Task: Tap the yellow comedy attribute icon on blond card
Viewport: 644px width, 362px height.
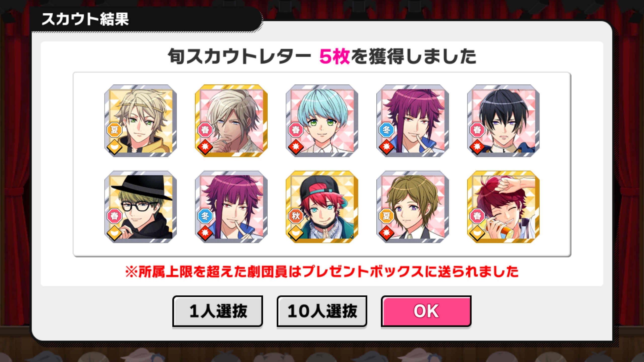Action: click(114, 146)
